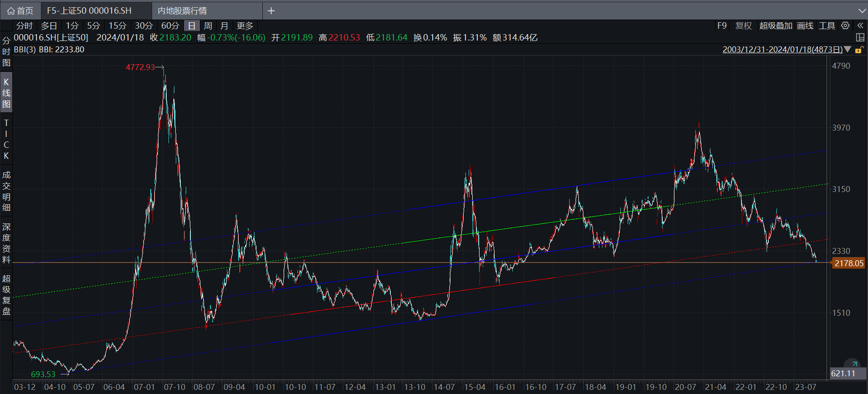Click the 超级叠加 button
This screenshot has width=868, height=394.
776,26
